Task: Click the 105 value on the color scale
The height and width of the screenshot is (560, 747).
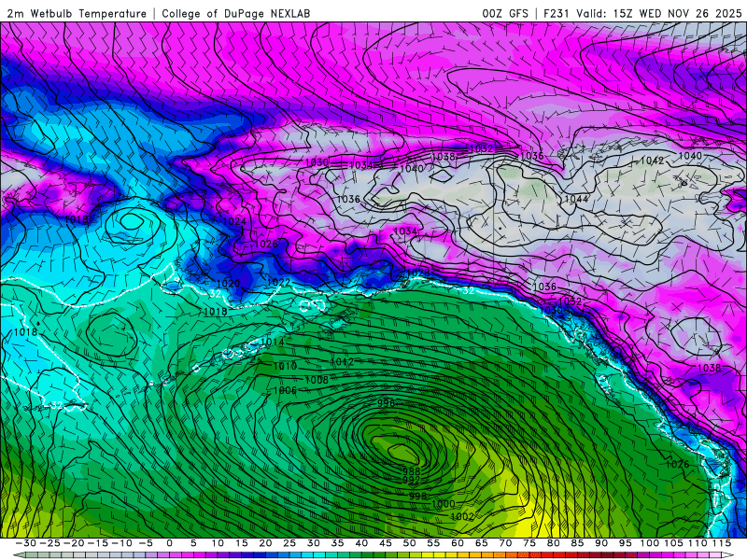Action: point(673,543)
